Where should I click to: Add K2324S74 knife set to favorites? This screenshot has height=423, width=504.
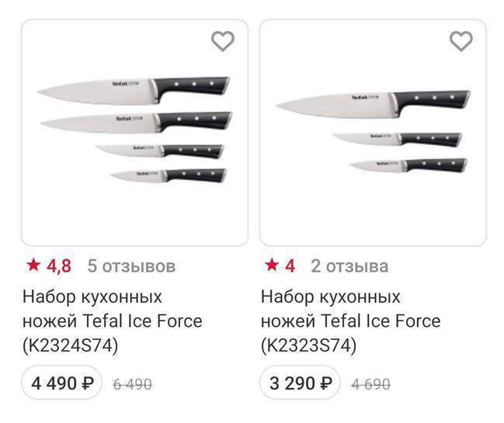coord(223,41)
